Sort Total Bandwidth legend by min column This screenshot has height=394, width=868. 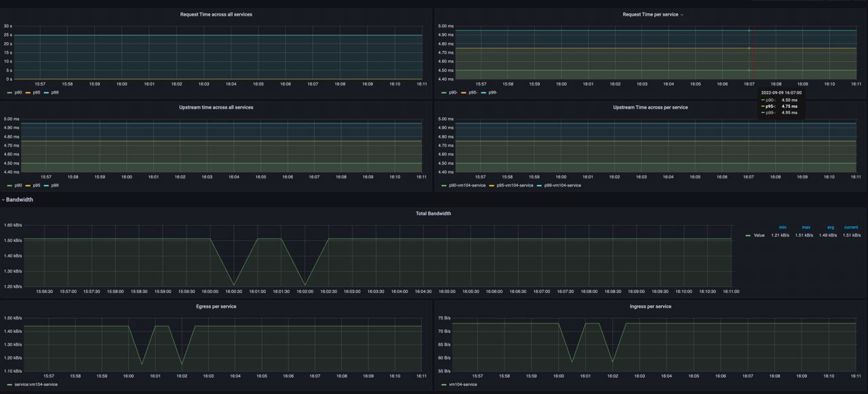(x=783, y=227)
